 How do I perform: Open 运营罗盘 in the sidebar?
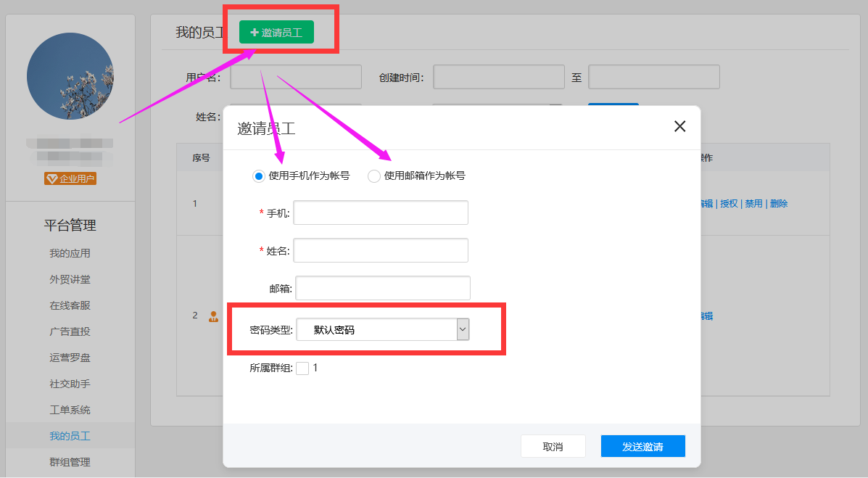[x=70, y=357]
